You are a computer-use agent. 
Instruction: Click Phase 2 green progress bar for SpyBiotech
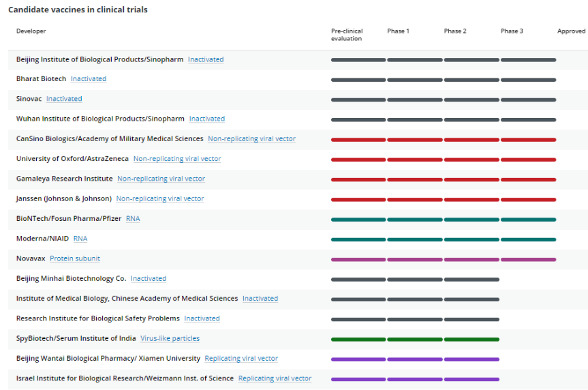point(471,340)
